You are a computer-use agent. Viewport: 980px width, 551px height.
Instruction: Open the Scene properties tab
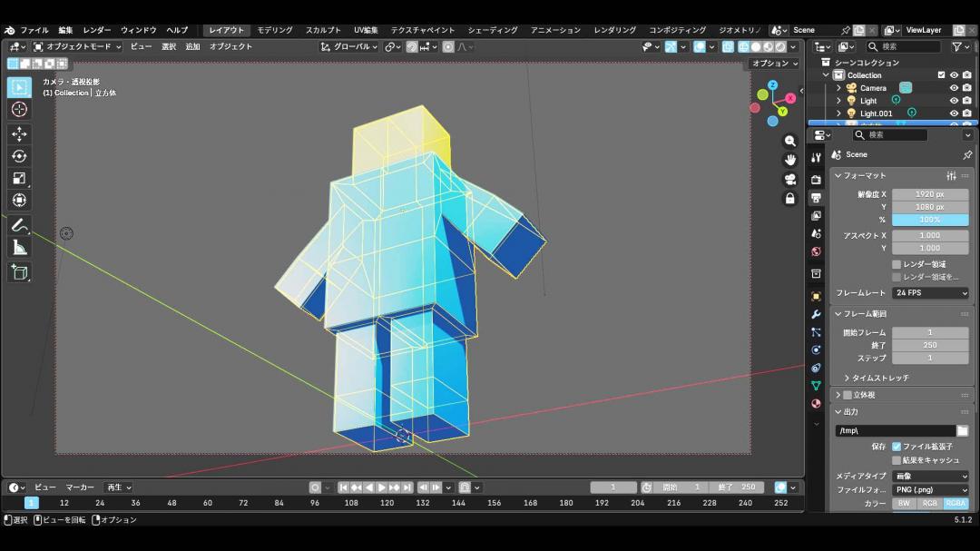click(x=816, y=233)
